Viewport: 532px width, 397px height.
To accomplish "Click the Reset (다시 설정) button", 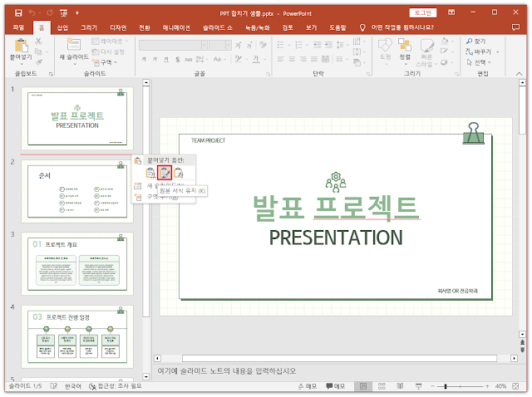I will (x=109, y=51).
